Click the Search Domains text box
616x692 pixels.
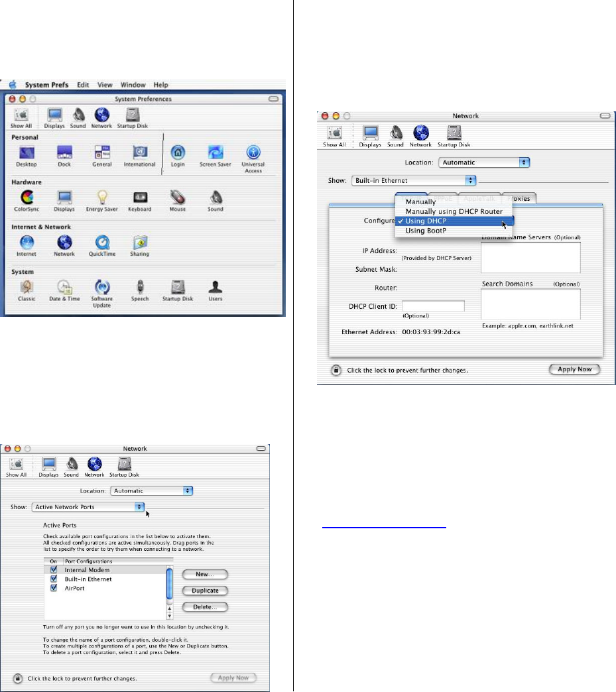coord(530,304)
